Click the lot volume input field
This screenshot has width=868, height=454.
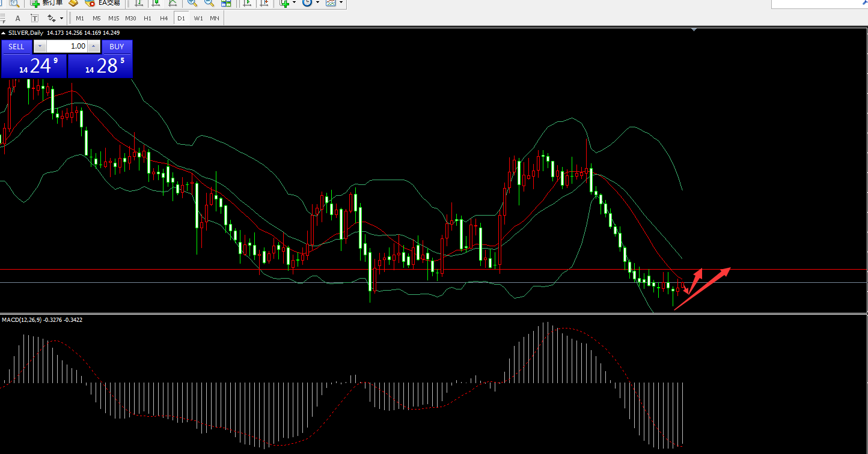(67, 46)
